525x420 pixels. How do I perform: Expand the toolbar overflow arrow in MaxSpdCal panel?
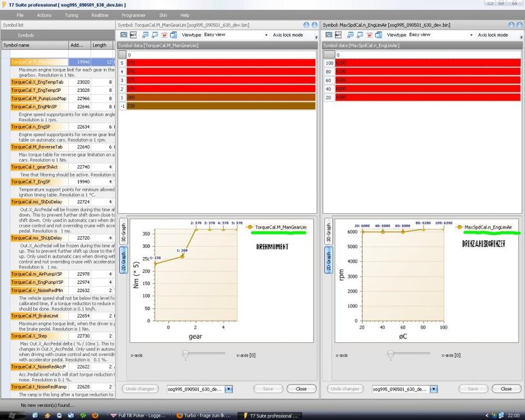[x=521, y=36]
